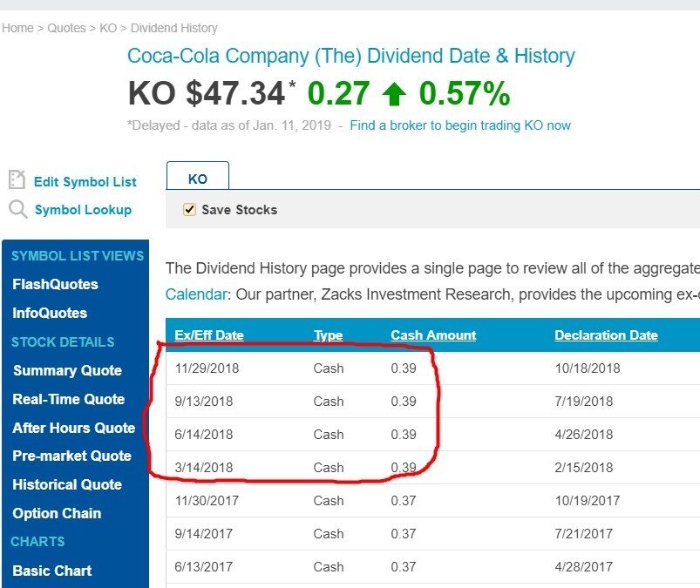Open Summary Quote in Stock Details

pos(67,370)
